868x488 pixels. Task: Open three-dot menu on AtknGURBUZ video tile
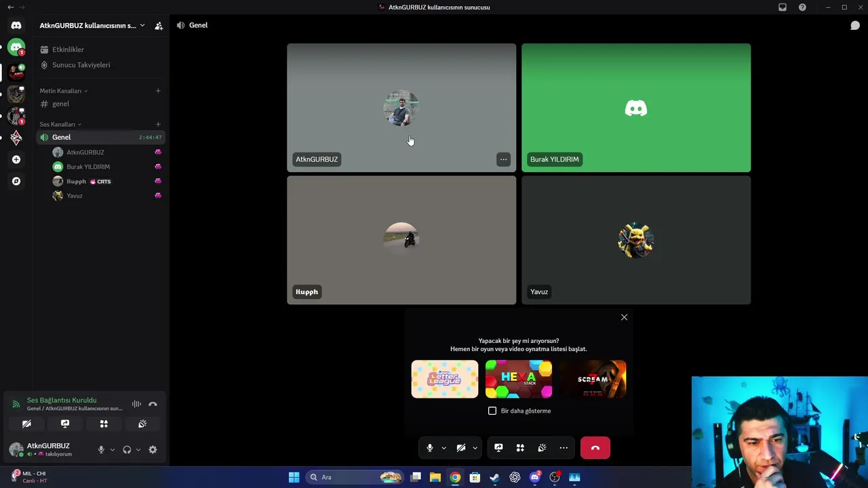pyautogui.click(x=503, y=159)
